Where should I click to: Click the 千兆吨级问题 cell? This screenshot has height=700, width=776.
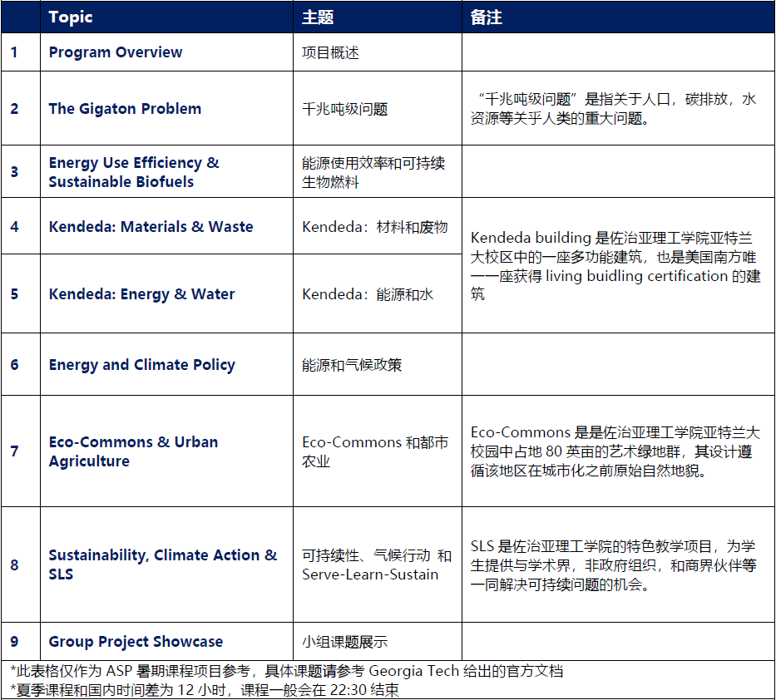point(339,108)
